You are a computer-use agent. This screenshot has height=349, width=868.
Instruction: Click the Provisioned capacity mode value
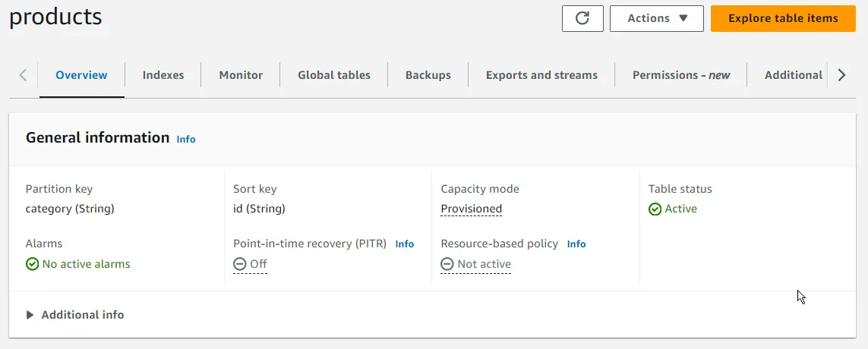point(471,209)
